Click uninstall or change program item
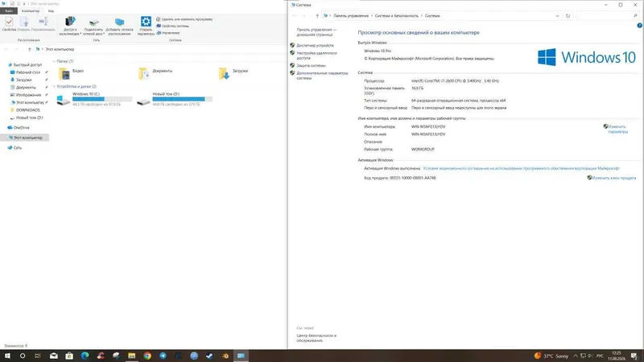The width and height of the screenshot is (644, 362). (x=184, y=19)
